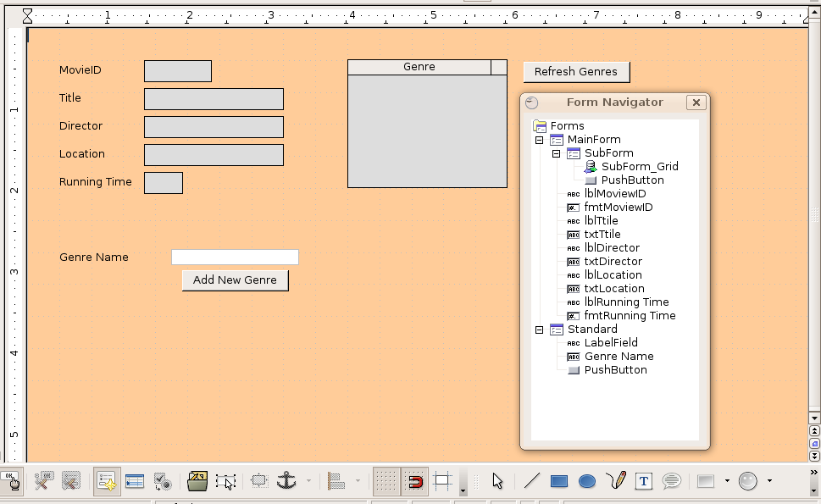The image size is (821, 504).
Task: Select the Anchor tool in toolbar
Action: point(287,481)
